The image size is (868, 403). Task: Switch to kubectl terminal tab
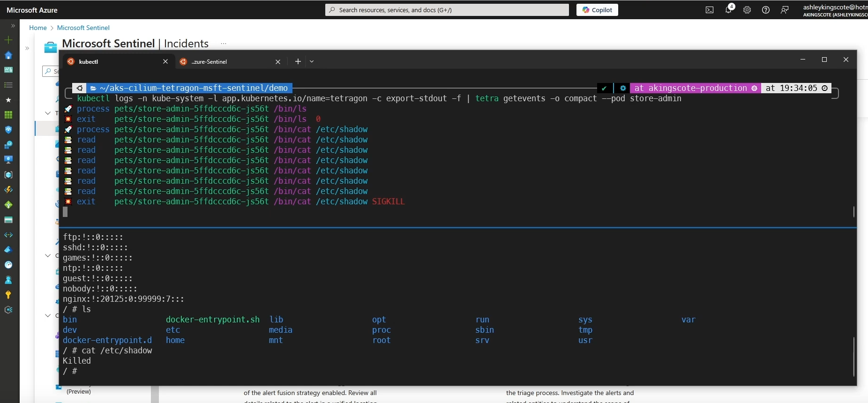118,61
